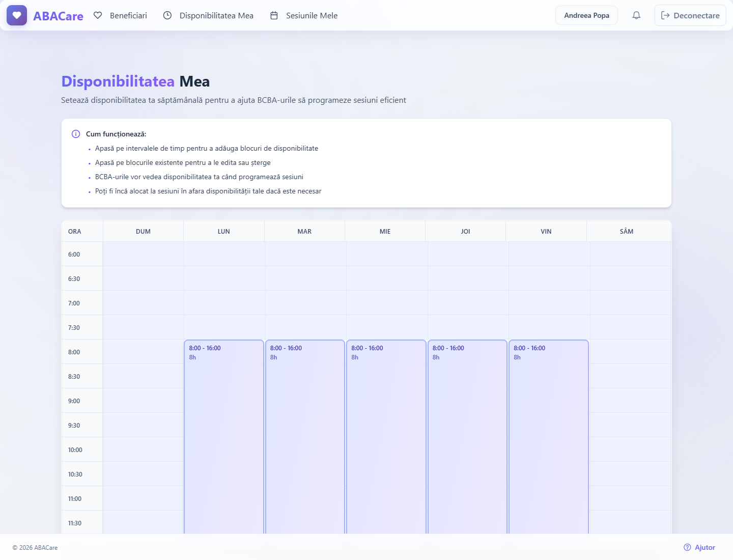
Task: Click the 8:00 time label
Action: [x=74, y=352]
